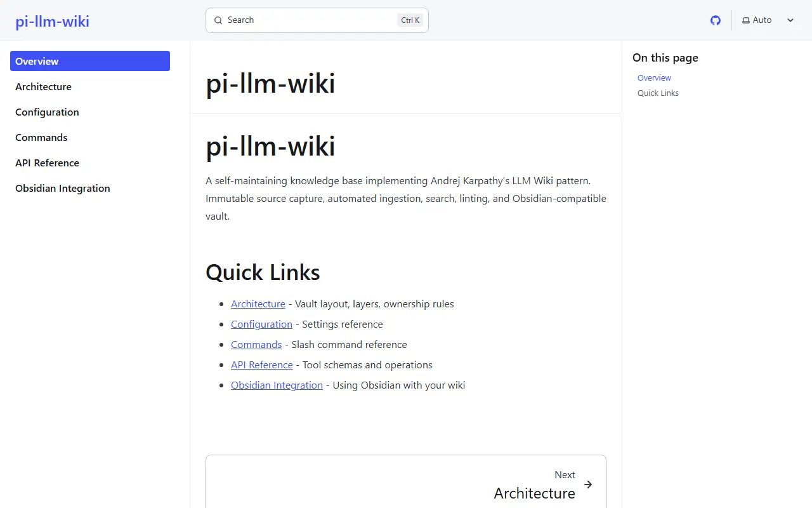812x508 pixels.
Task: Click the Ctrl K shortcut badge
Action: click(x=410, y=20)
